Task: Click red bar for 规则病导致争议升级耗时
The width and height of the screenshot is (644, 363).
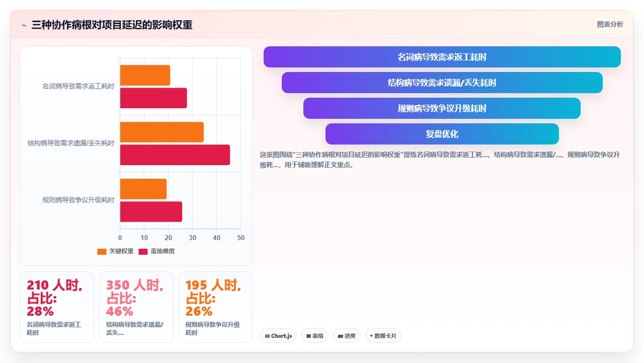Action: [x=151, y=211]
